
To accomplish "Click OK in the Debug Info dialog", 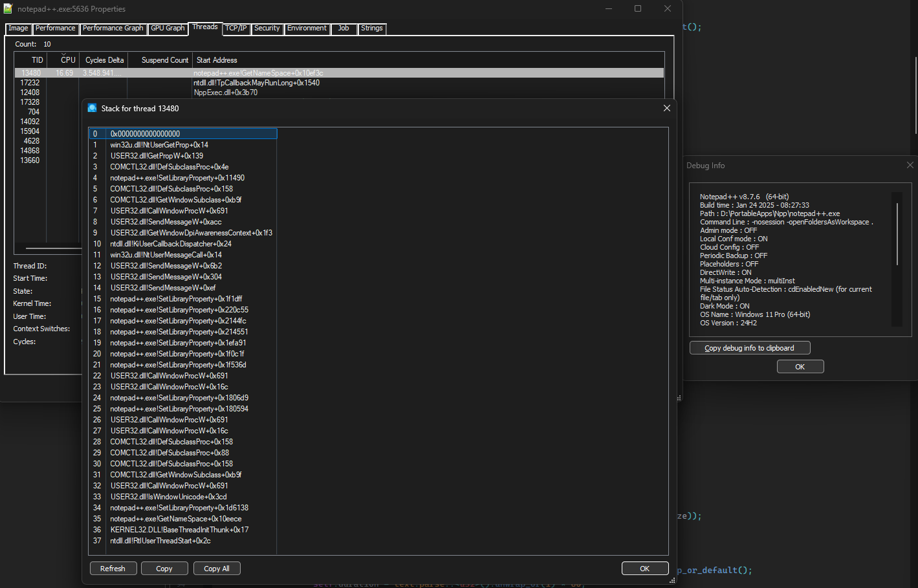I will 800,367.
